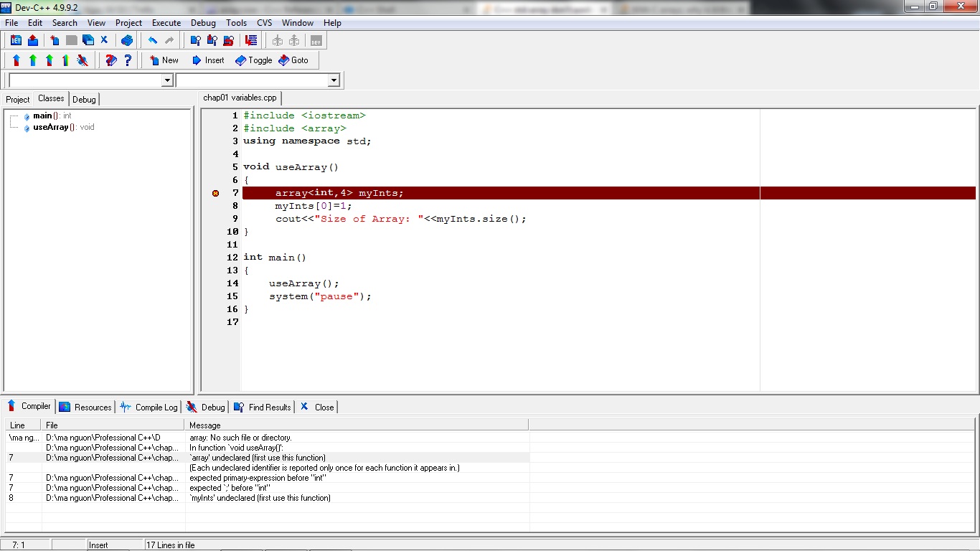
Task: Open the Tools menu
Action: click(236, 23)
